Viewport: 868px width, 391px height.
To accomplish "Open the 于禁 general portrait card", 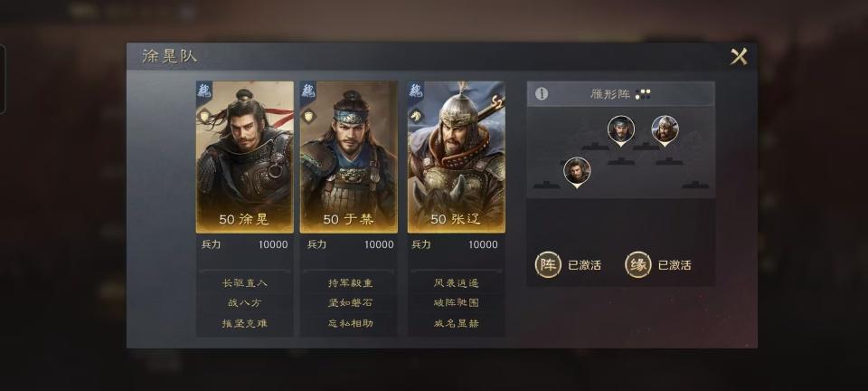I will point(349,157).
